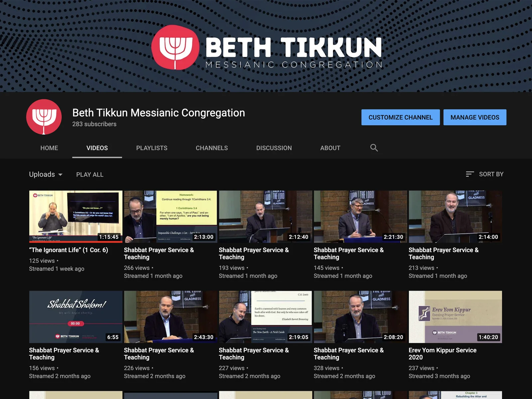Click the channel search magnifier icon
Viewport: 532px width, 399px height.
[x=374, y=148]
